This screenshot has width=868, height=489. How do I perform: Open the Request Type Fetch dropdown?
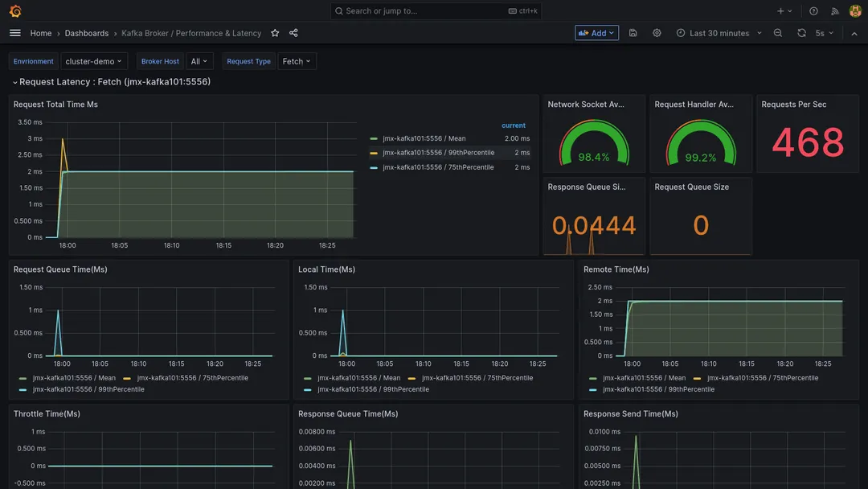[297, 61]
